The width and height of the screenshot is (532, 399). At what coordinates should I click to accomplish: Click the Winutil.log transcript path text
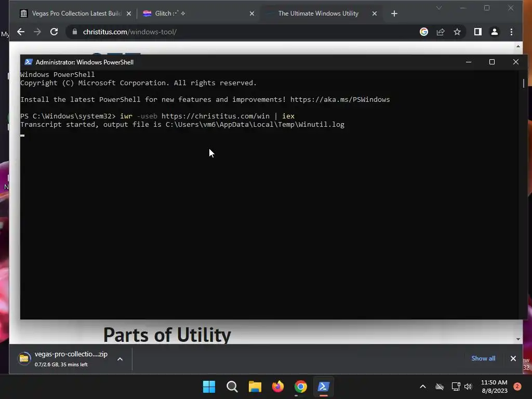255,125
